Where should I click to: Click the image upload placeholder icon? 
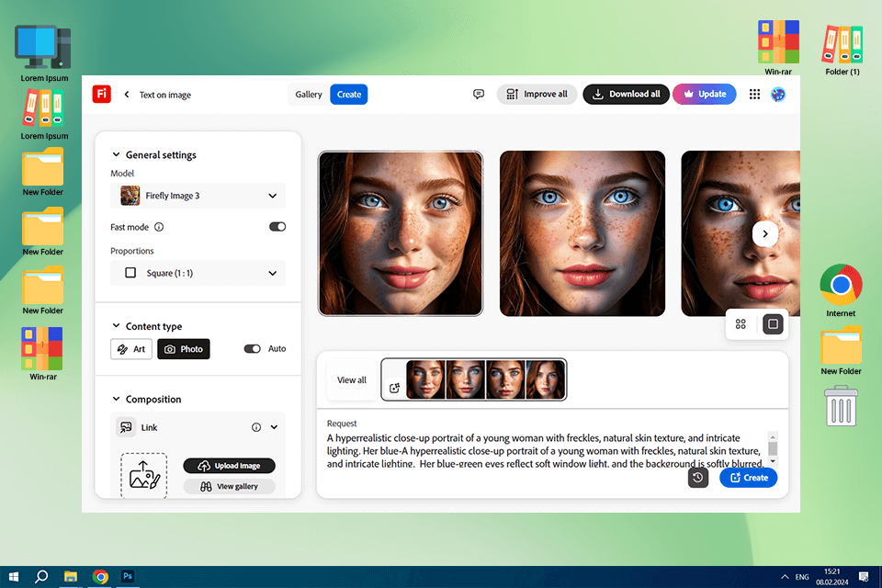click(x=144, y=476)
